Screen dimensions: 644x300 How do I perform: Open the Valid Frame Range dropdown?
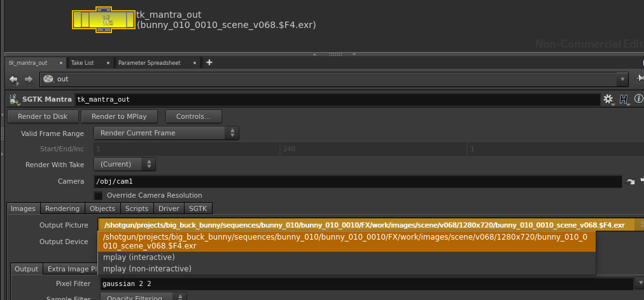click(x=166, y=133)
